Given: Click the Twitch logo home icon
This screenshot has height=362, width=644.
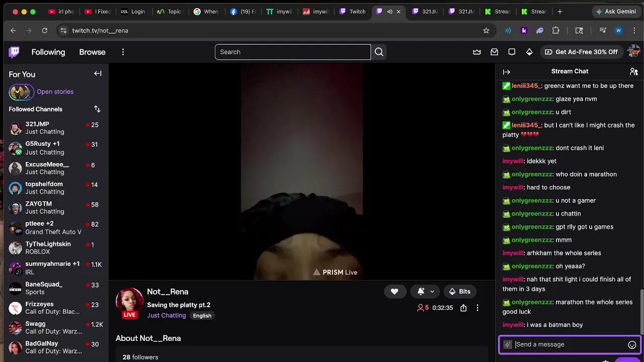Looking at the screenshot, I should pos(14,52).
